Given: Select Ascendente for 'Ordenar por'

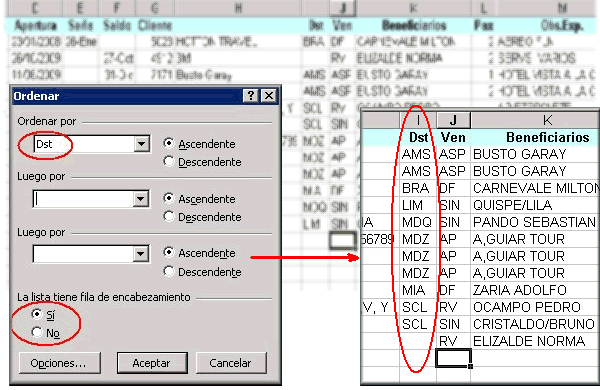Looking at the screenshot, I should point(199,144).
